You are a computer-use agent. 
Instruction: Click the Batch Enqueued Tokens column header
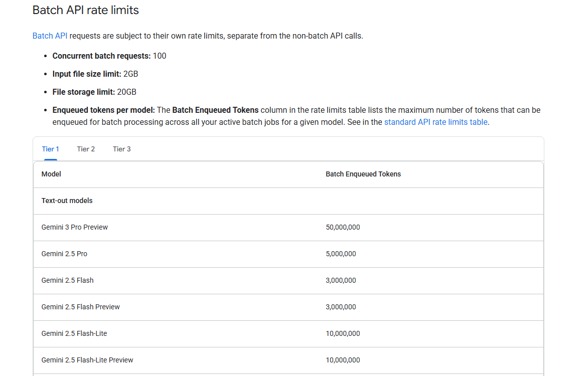pyautogui.click(x=363, y=174)
